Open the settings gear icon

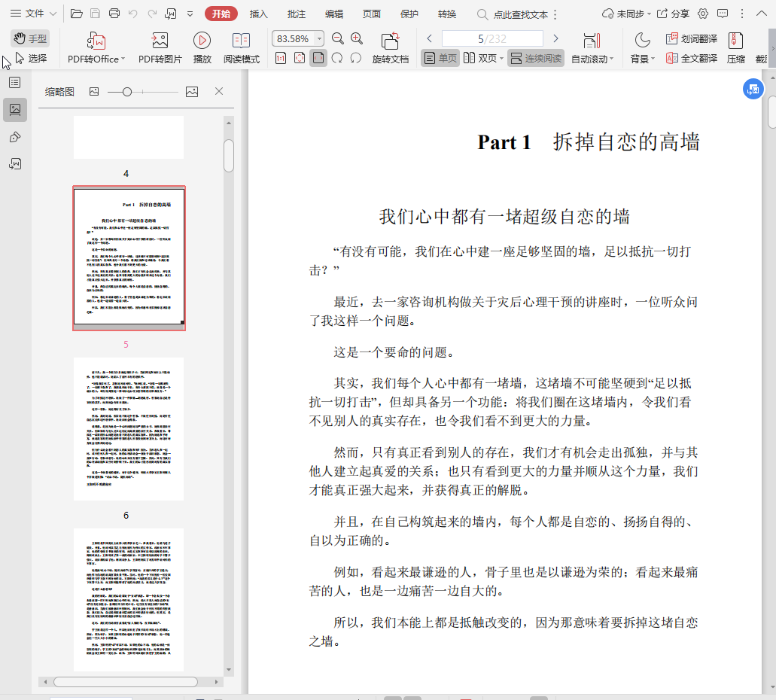(703, 14)
